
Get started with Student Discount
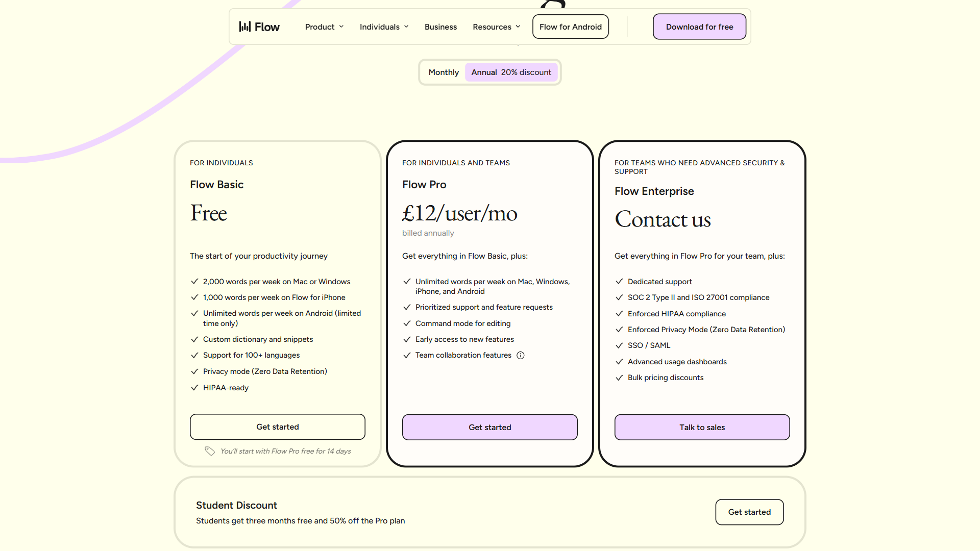tap(749, 512)
